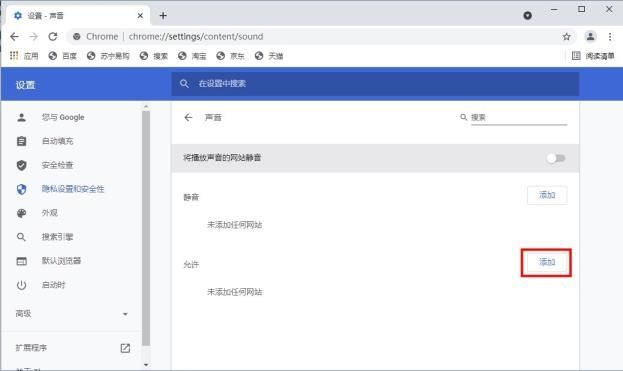Open 搜索引擎 settings section

(57, 237)
